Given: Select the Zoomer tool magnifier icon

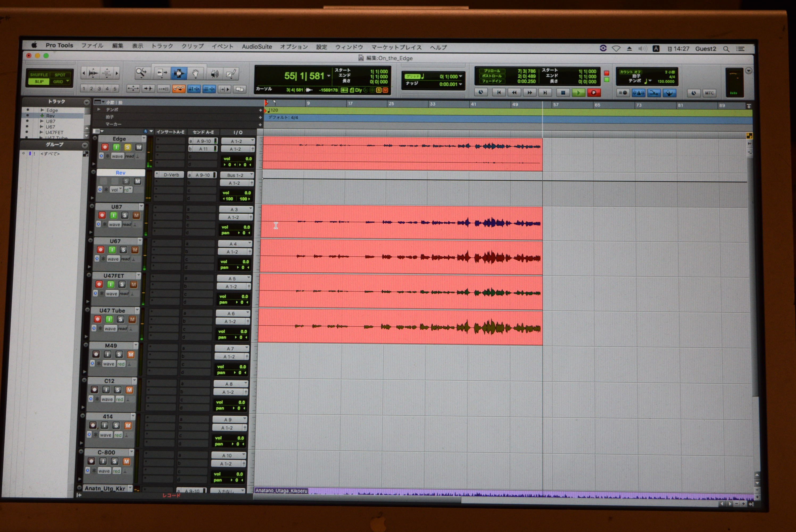Looking at the screenshot, I should click(141, 72).
